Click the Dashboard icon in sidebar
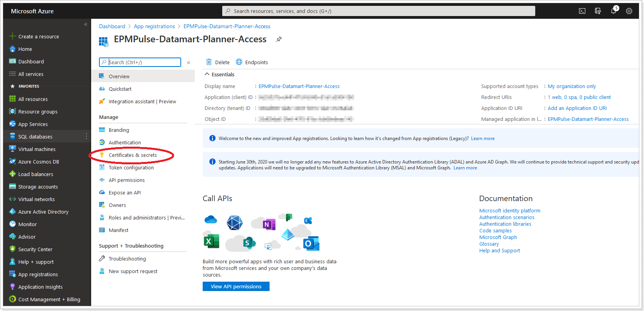644x311 pixels. coord(13,61)
